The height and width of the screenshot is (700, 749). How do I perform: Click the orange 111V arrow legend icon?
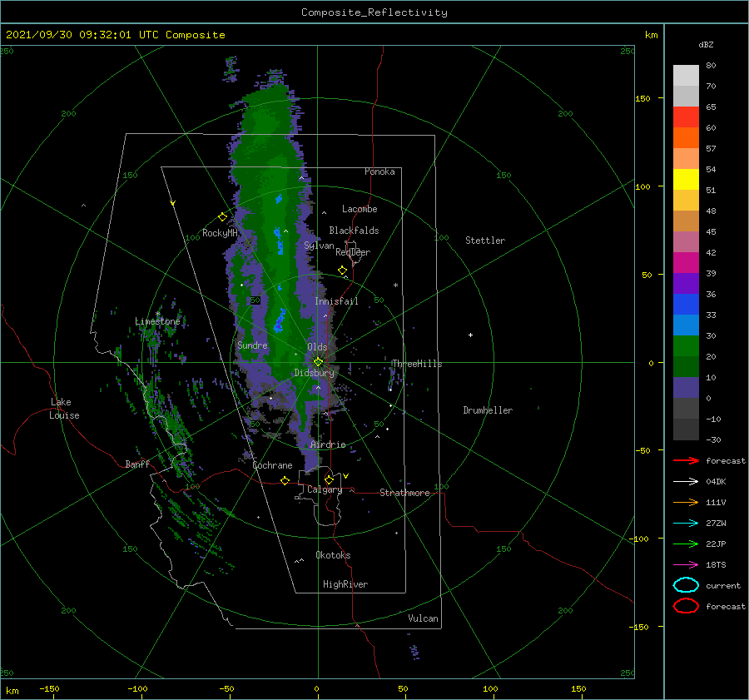(x=686, y=502)
